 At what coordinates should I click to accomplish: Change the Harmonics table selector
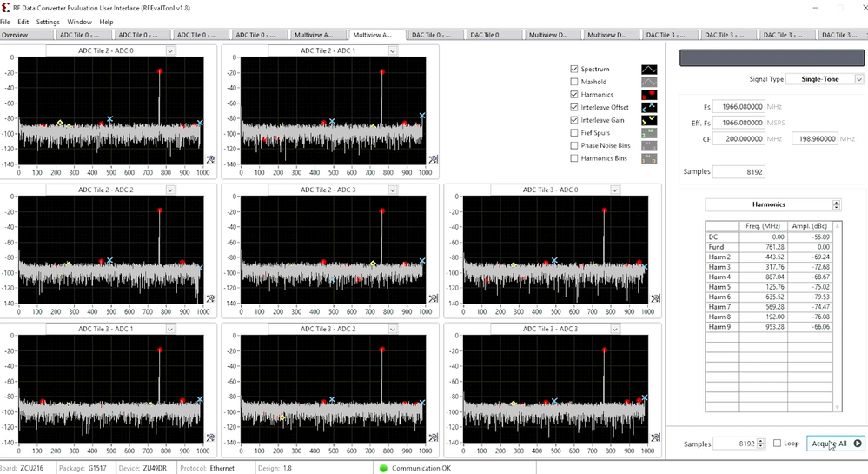click(837, 205)
